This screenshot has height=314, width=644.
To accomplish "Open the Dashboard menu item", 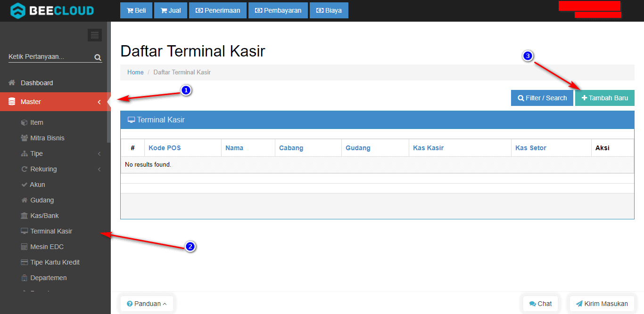I will tap(36, 83).
